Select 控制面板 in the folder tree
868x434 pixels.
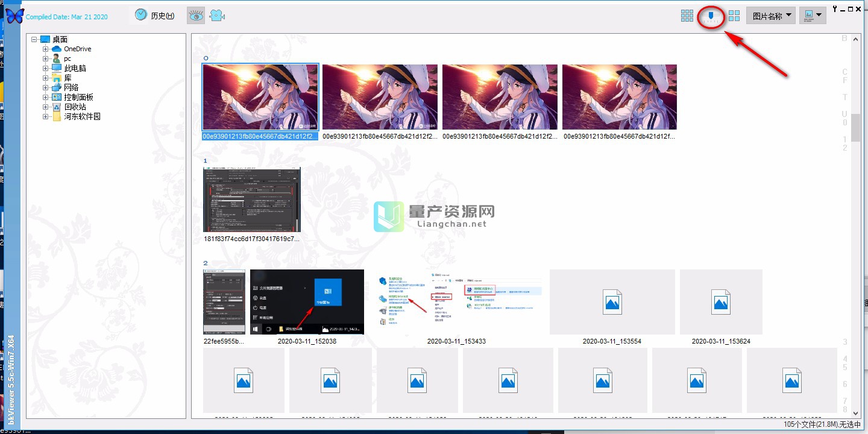coord(79,97)
